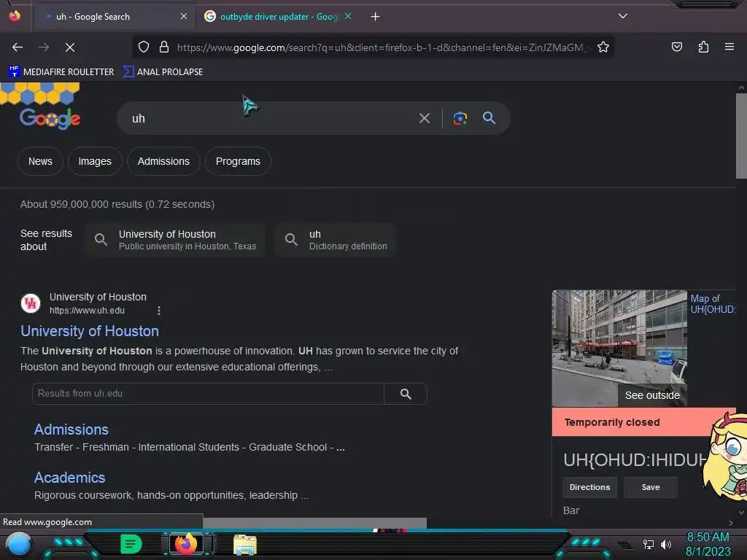Click the Firefox taskbar icon

[x=186, y=544]
